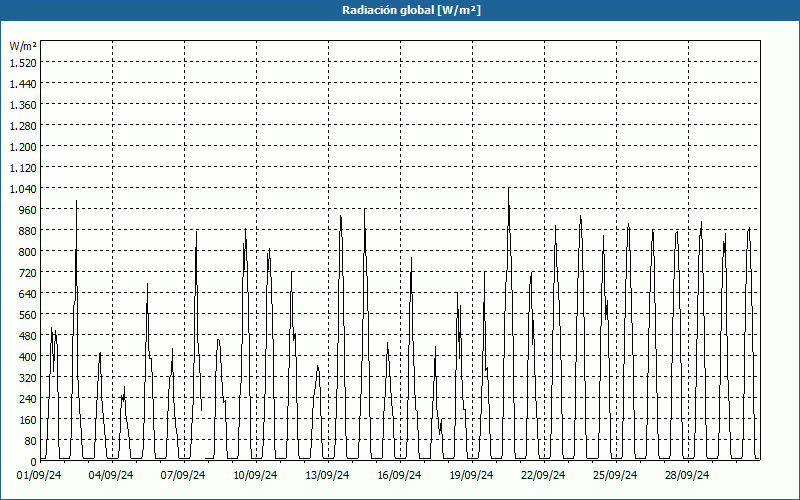Click the 1.520 value on the y-axis

click(23, 63)
